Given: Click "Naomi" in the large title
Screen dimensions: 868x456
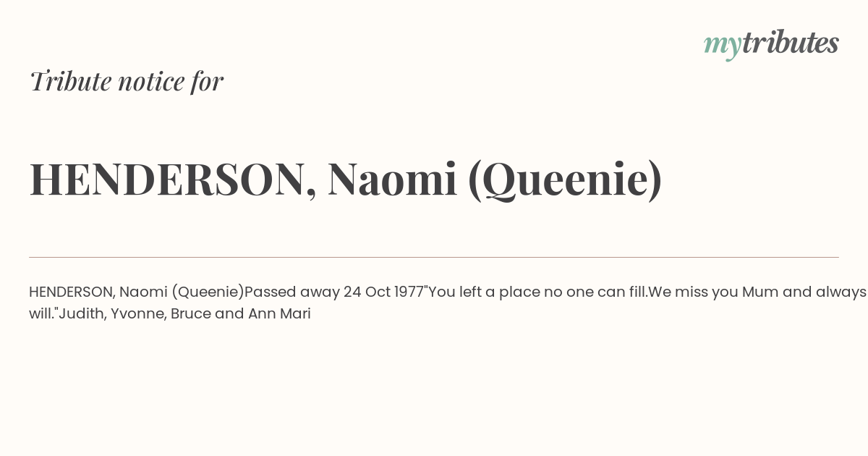Looking at the screenshot, I should click(393, 180).
